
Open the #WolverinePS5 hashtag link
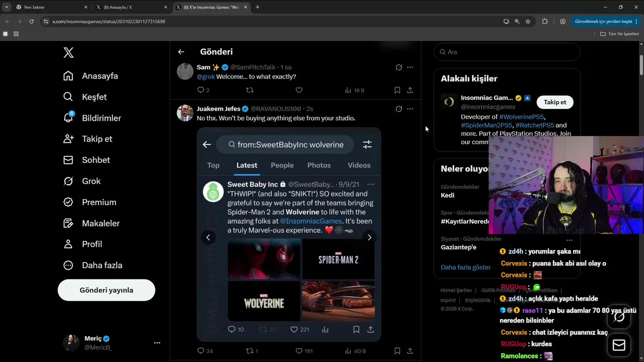pos(522,117)
